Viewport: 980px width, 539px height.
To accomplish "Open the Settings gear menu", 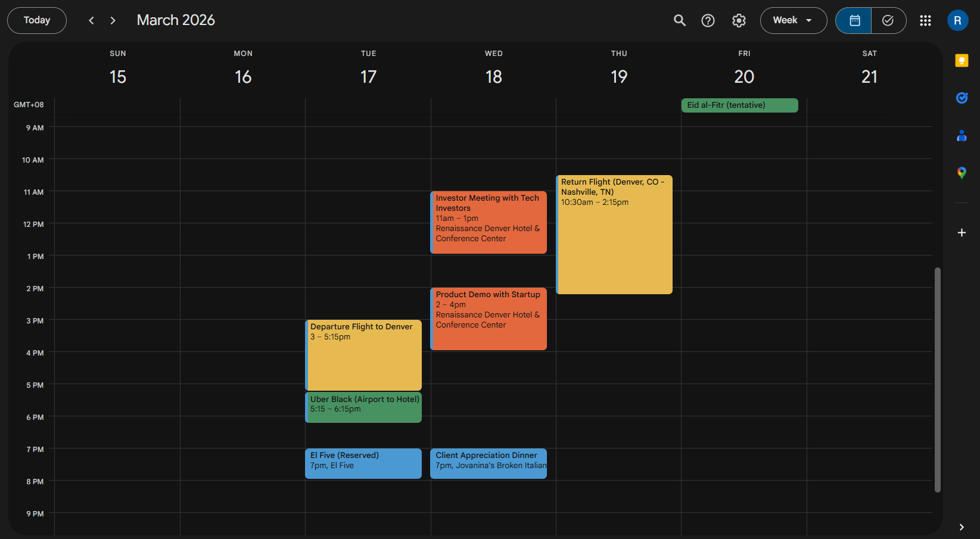I will 739,20.
